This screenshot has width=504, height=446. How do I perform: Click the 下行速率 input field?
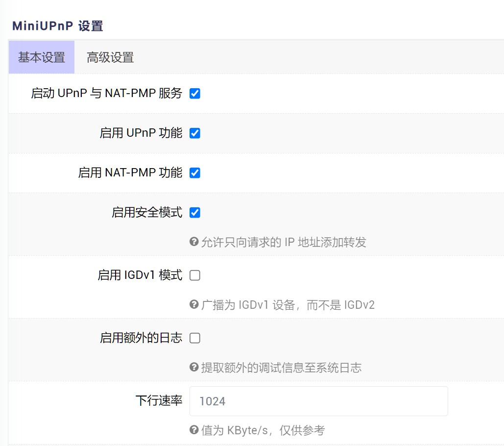pos(318,401)
